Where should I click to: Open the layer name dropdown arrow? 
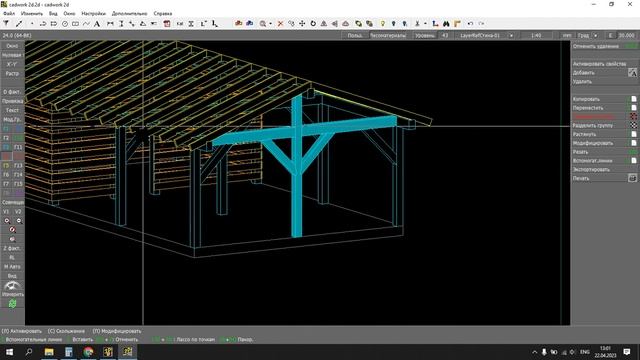[511, 36]
